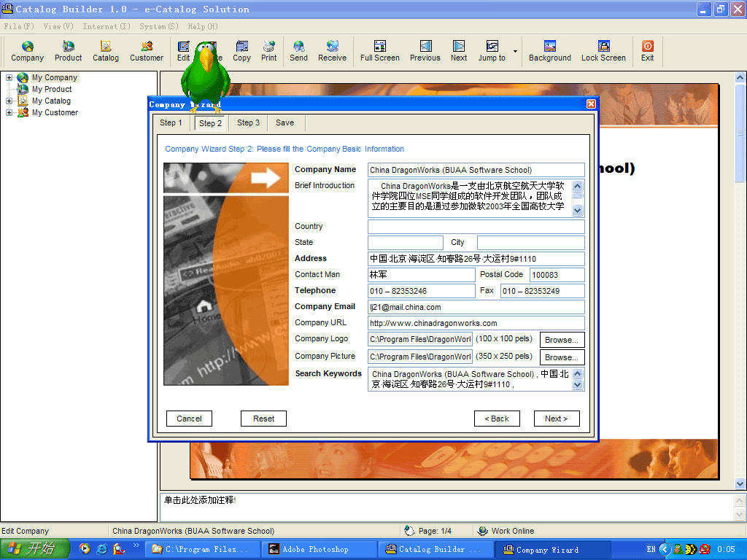
Task: Select My Customer tree item
Action: 55,112
